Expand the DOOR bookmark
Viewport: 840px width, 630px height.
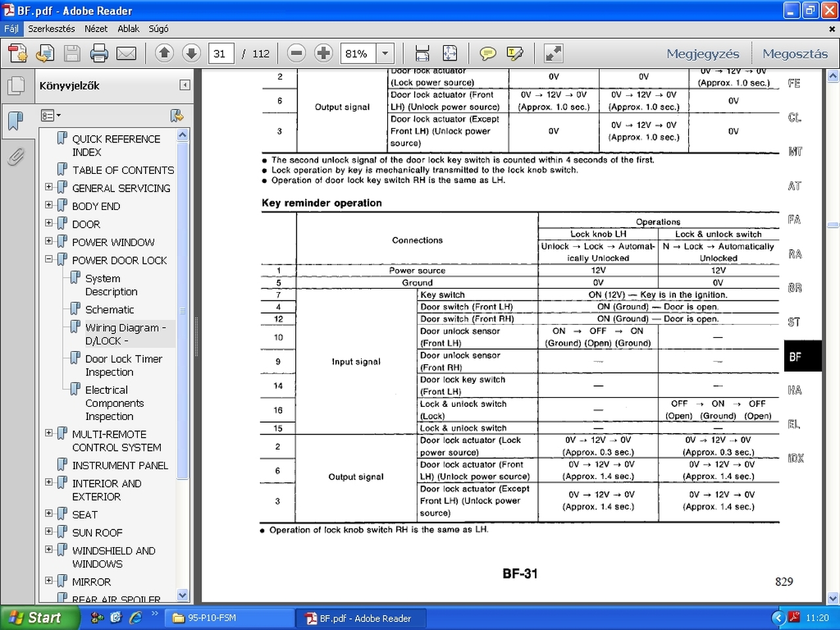coord(49,223)
